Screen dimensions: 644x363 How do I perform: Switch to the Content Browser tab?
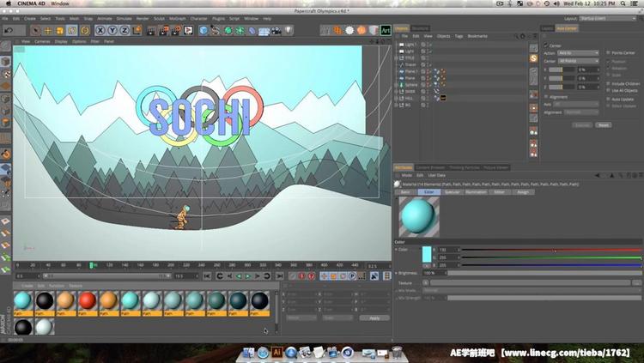430,167
